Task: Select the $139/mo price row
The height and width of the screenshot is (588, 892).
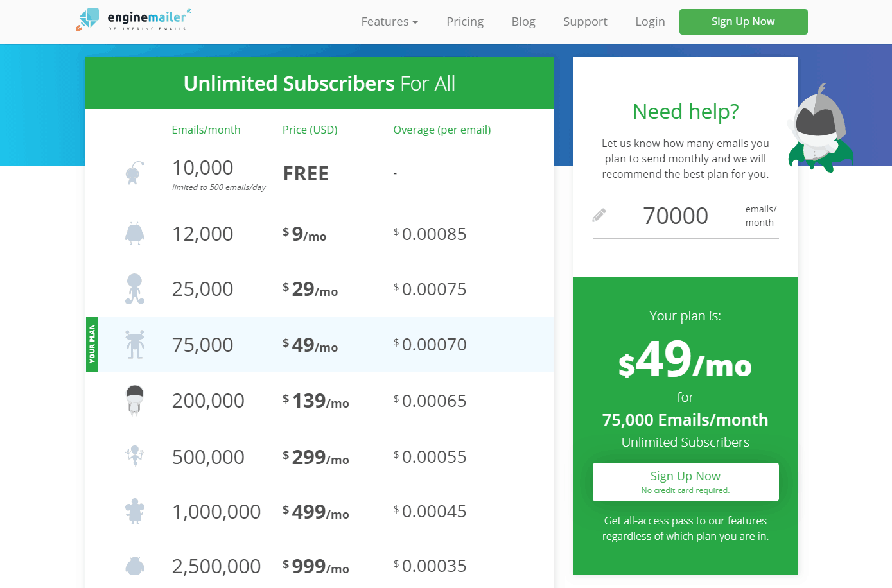Action: pos(320,401)
